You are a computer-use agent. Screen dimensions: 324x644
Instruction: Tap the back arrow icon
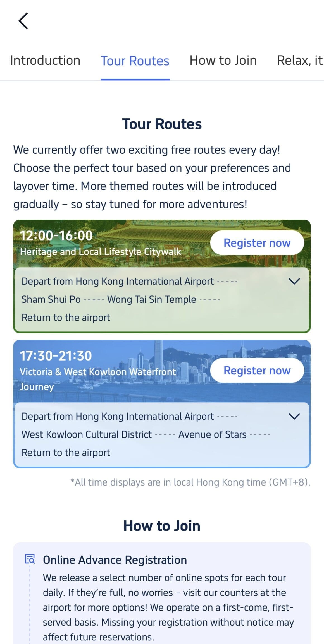coord(23,21)
